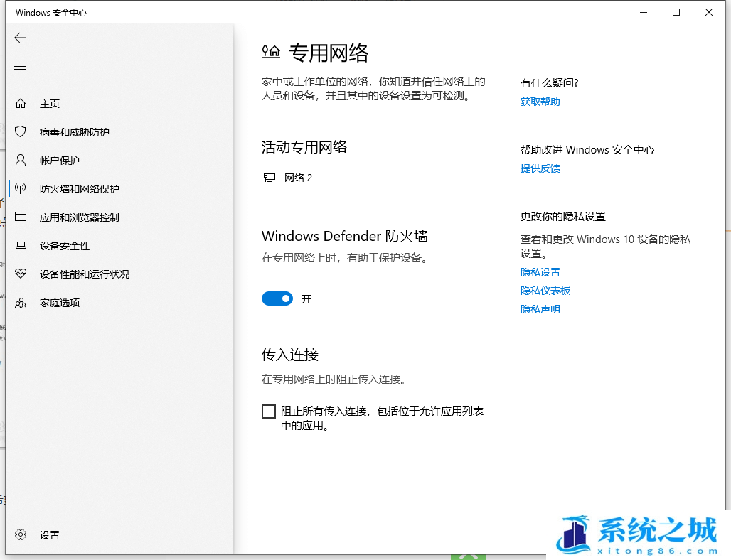
Task: Click the Windows Defender 防火墙 heading
Action: (x=344, y=236)
